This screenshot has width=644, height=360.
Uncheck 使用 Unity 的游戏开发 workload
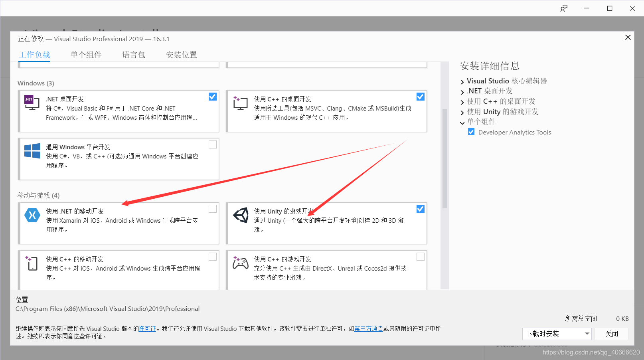421,209
